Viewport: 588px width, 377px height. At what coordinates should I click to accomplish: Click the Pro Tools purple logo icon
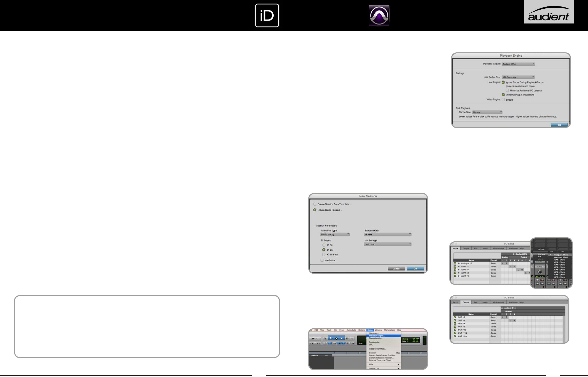pos(379,16)
